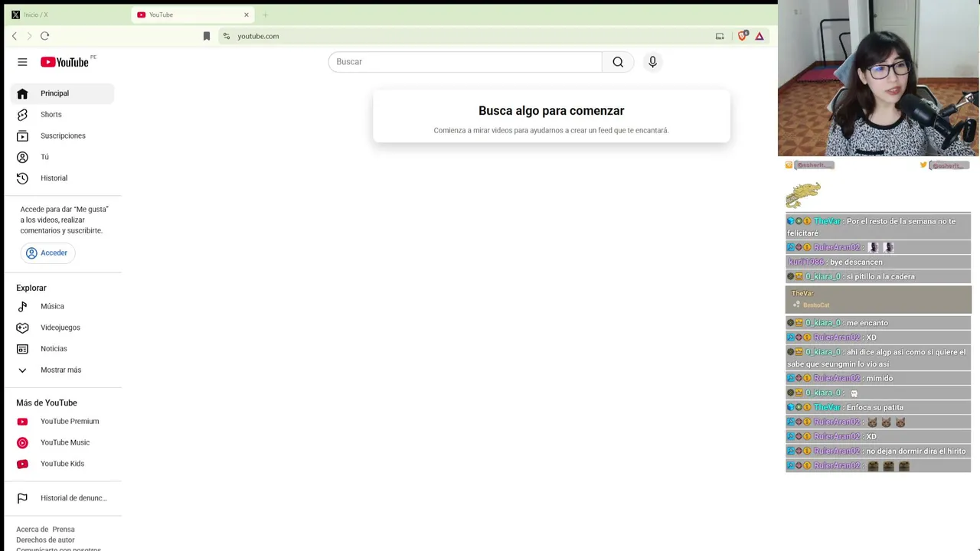
Task: Click the Brave Rewards triangle icon
Action: click(x=759, y=36)
